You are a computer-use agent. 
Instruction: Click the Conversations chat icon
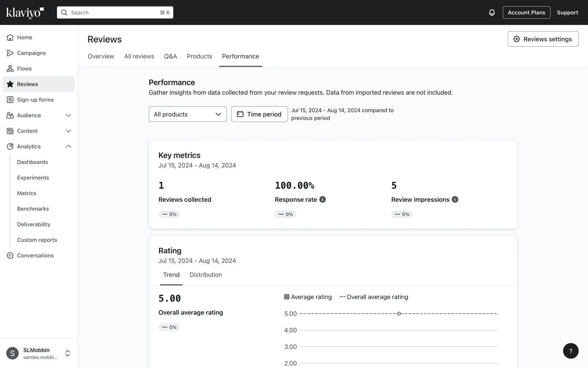(10, 255)
